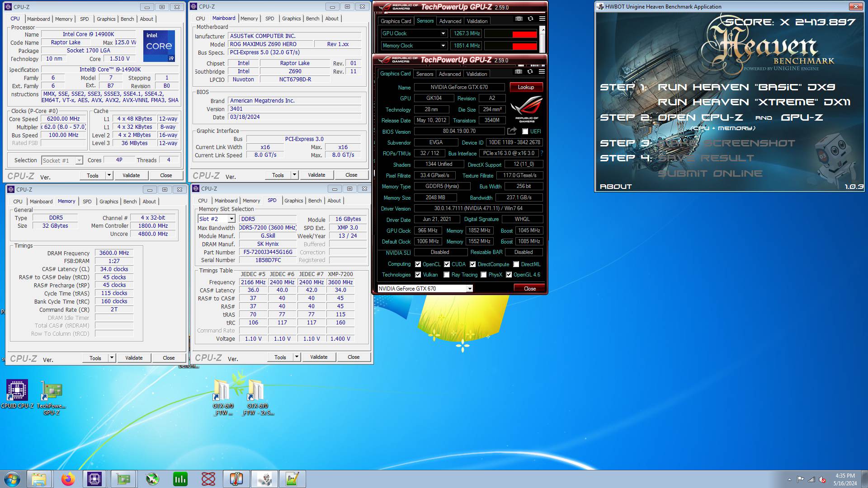
Task: Open Action Center flag in the tray
Action: (x=800, y=479)
